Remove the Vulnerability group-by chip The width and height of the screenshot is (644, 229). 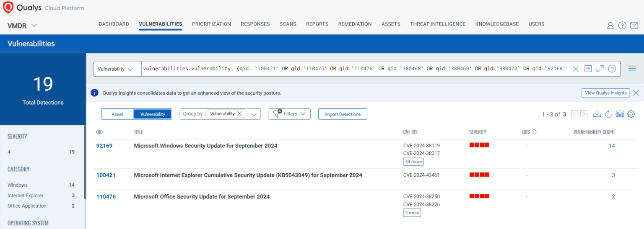(239, 113)
